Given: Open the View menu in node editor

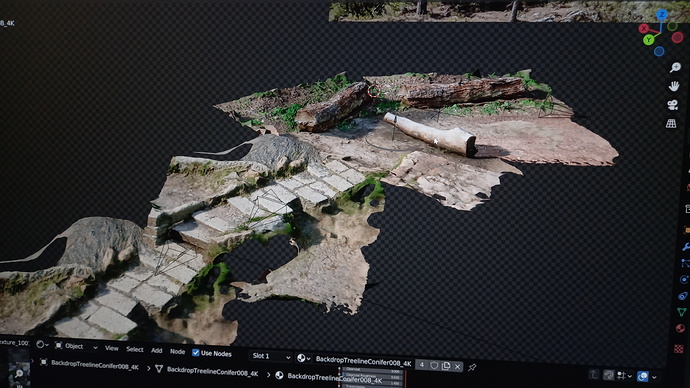Looking at the screenshot, I should point(112,348).
